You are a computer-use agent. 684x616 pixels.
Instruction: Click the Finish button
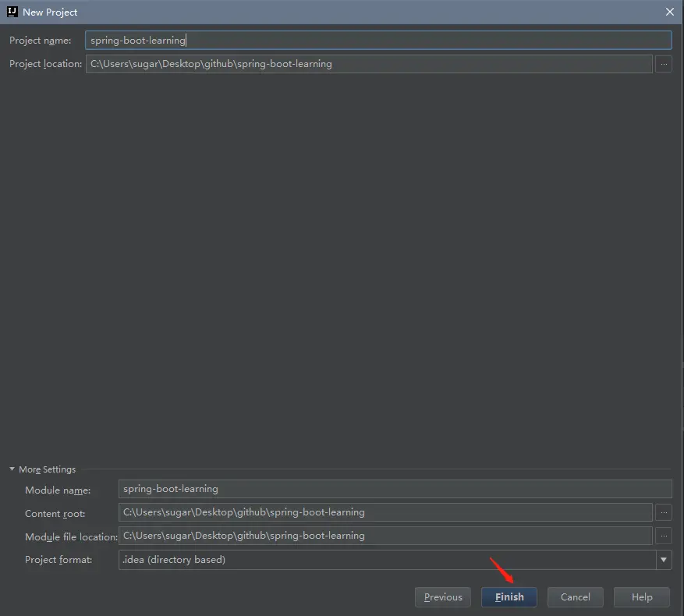click(x=509, y=597)
